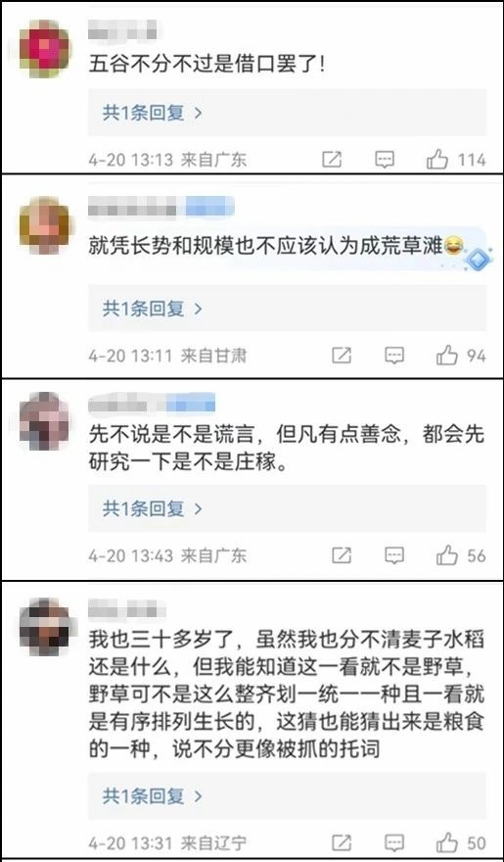Viewport: 504px width, 862px height.
Task: Share the 4-20 13:13 comment
Action: [x=332, y=160]
